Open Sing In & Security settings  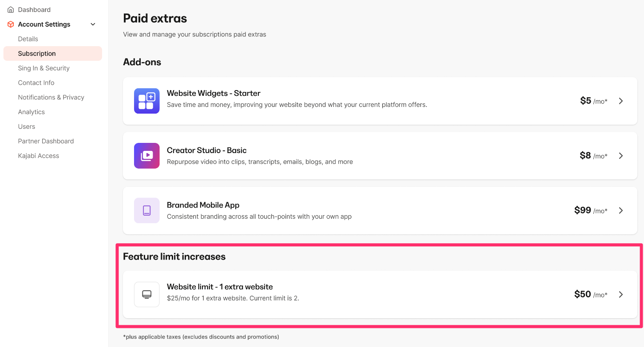pos(43,68)
